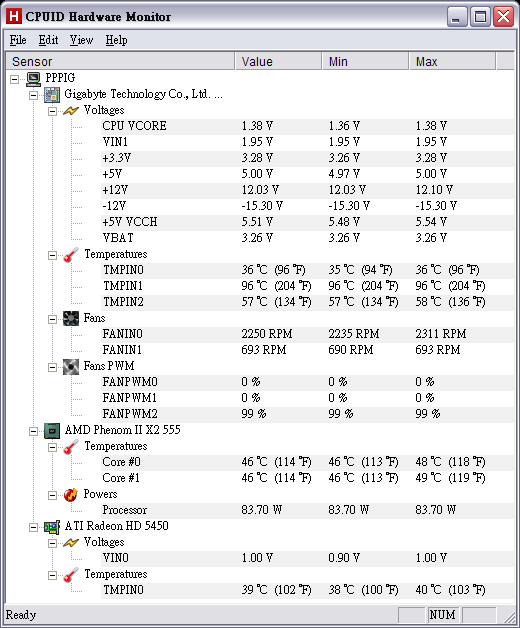Collapse the Fans group

pos(52,319)
